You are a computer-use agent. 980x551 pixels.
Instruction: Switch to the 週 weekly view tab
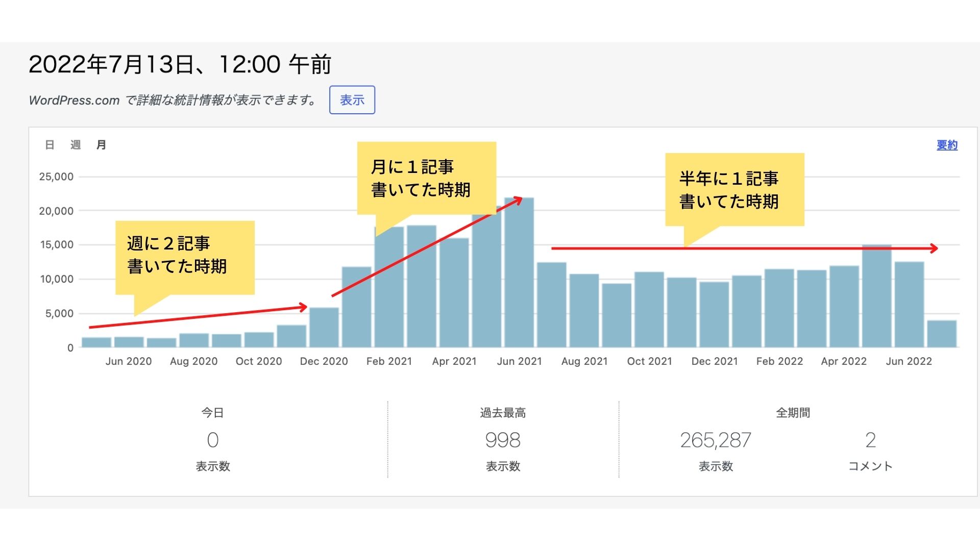(x=76, y=145)
